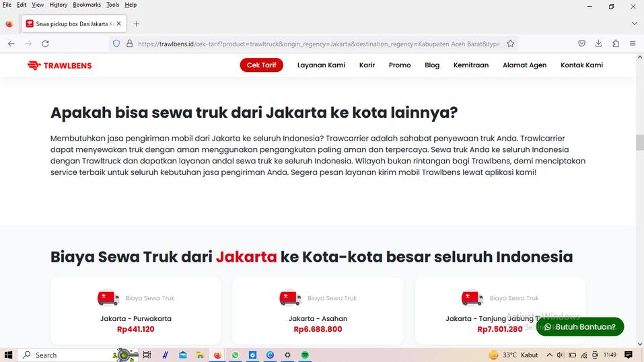Open the Blog link

[432, 65]
